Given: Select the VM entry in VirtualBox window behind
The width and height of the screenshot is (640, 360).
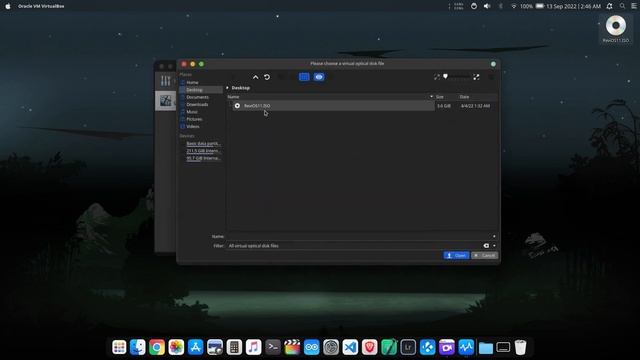Looking at the screenshot, I should [165, 100].
